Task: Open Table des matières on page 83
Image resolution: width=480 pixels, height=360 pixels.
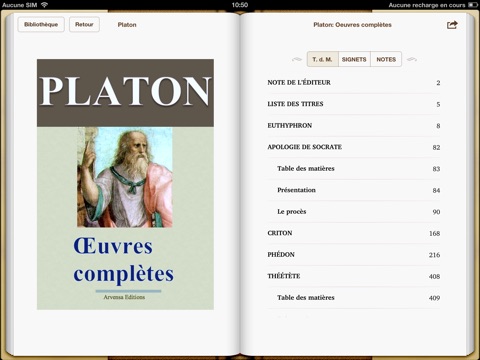Action: click(x=354, y=169)
